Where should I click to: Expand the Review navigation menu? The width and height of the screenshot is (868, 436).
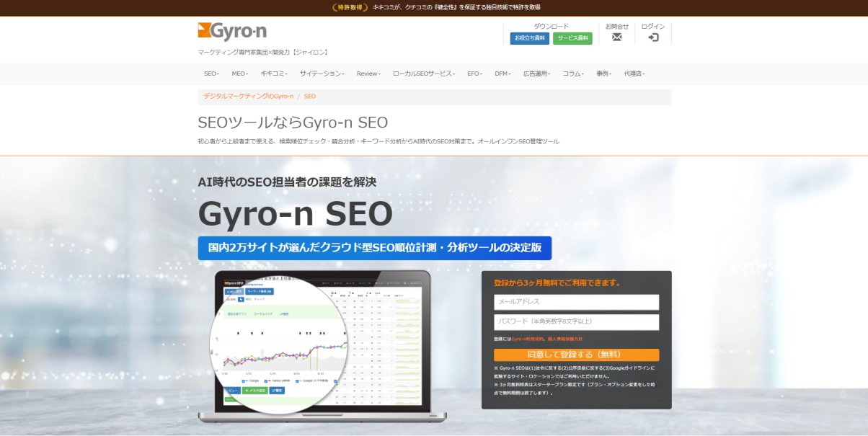point(368,74)
